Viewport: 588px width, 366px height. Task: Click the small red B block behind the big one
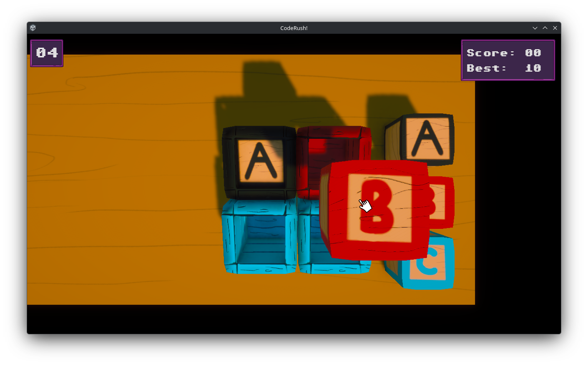pos(441,203)
